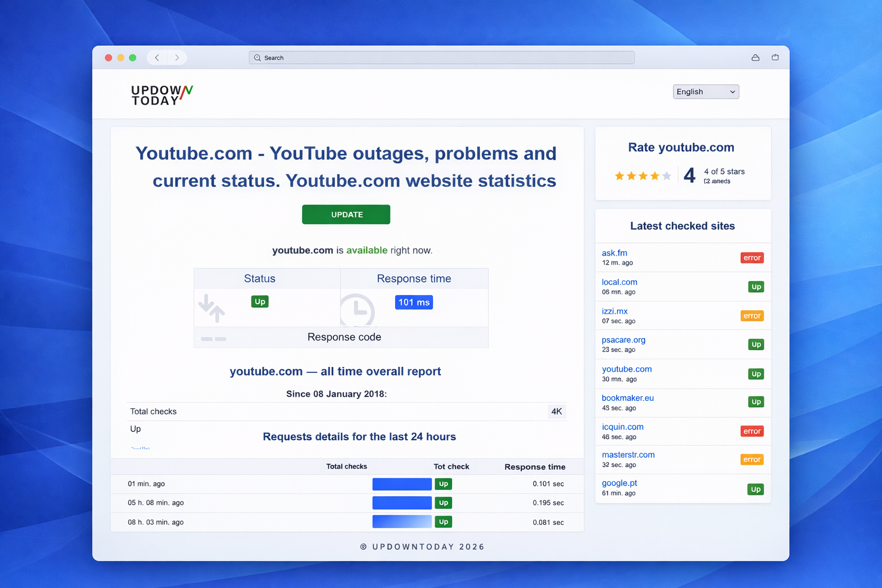Click the Up badge next to local.com
The image size is (882, 588).
point(756,287)
